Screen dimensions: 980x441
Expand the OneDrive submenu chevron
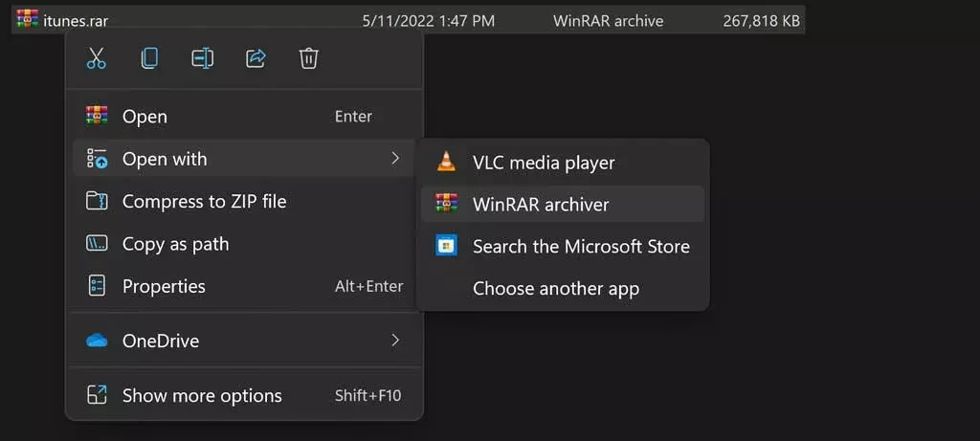[395, 341]
